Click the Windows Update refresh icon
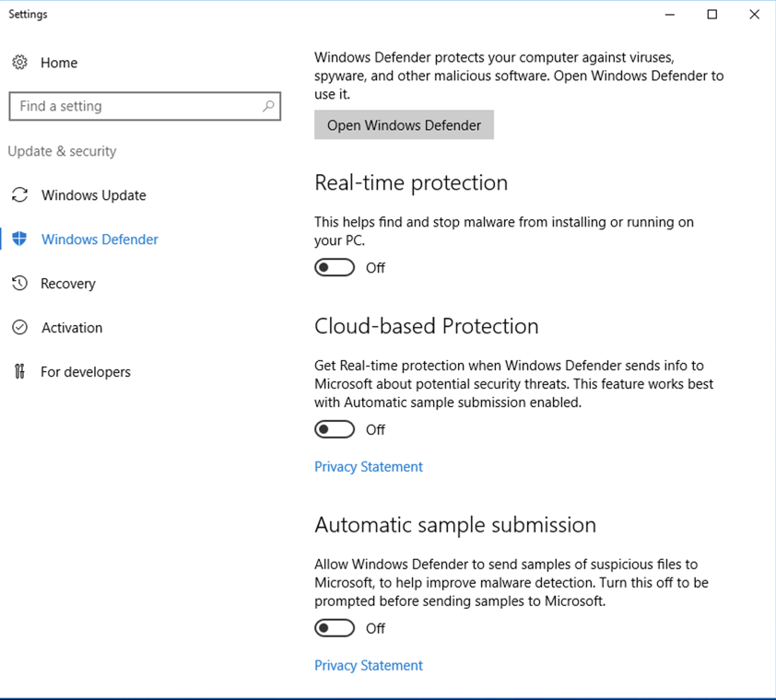This screenshot has width=776, height=700. click(x=19, y=195)
